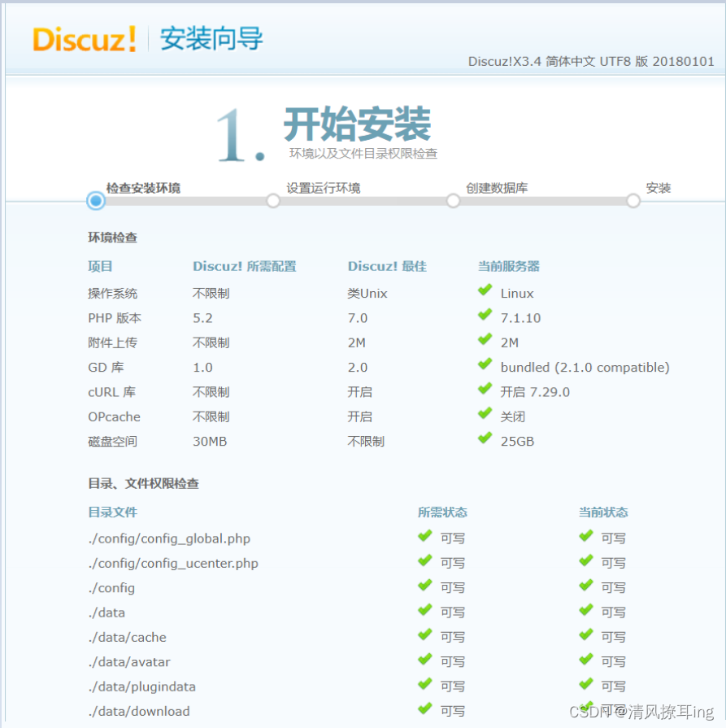Click the Discuz! 最佳 column header

(x=387, y=266)
